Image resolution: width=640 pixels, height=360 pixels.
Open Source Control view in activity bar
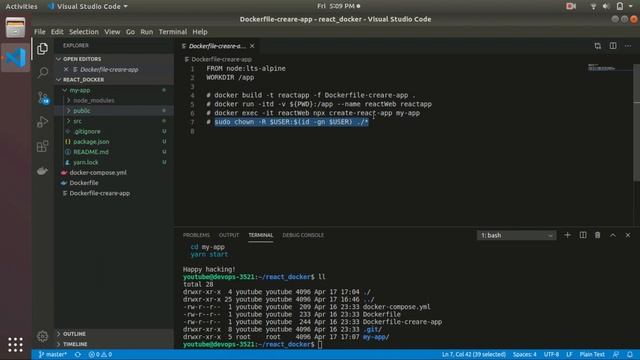pos(42,98)
